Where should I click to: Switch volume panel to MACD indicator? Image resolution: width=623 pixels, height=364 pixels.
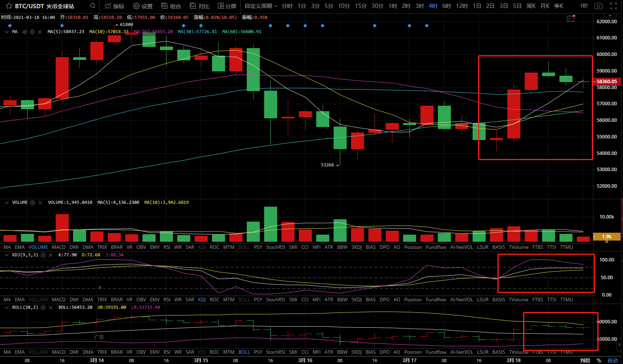[59, 247]
